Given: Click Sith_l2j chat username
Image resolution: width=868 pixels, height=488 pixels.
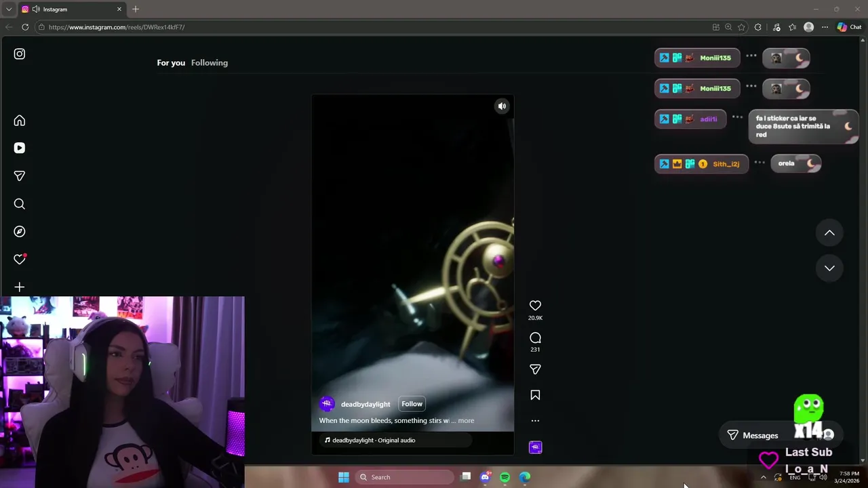Looking at the screenshot, I should tap(726, 164).
